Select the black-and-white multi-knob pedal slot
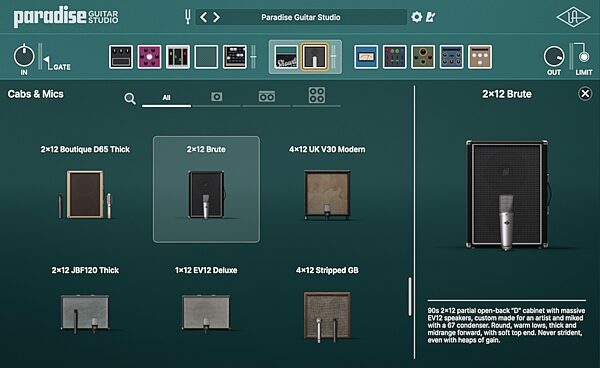The height and width of the screenshot is (368, 600). pos(235,57)
